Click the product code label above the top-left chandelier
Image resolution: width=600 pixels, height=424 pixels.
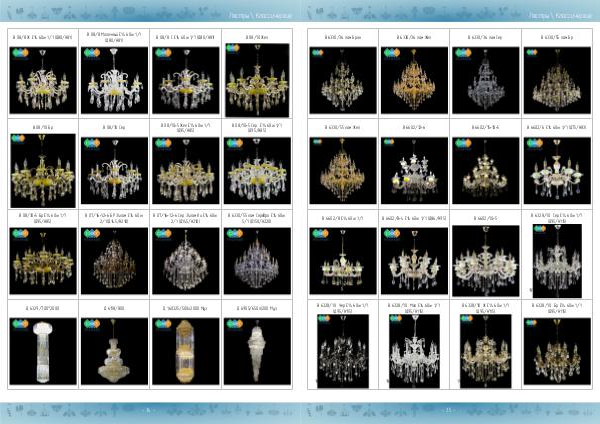tap(42, 37)
